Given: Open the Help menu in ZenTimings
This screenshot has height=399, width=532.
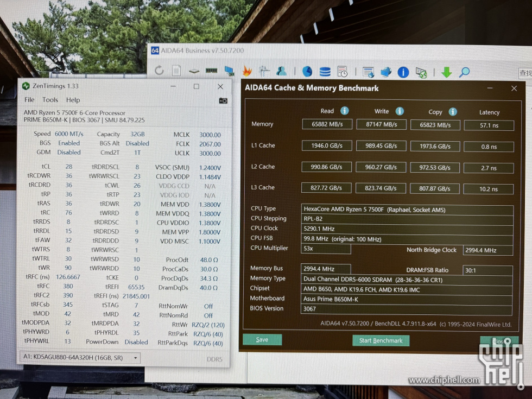Looking at the screenshot, I should click(x=73, y=100).
